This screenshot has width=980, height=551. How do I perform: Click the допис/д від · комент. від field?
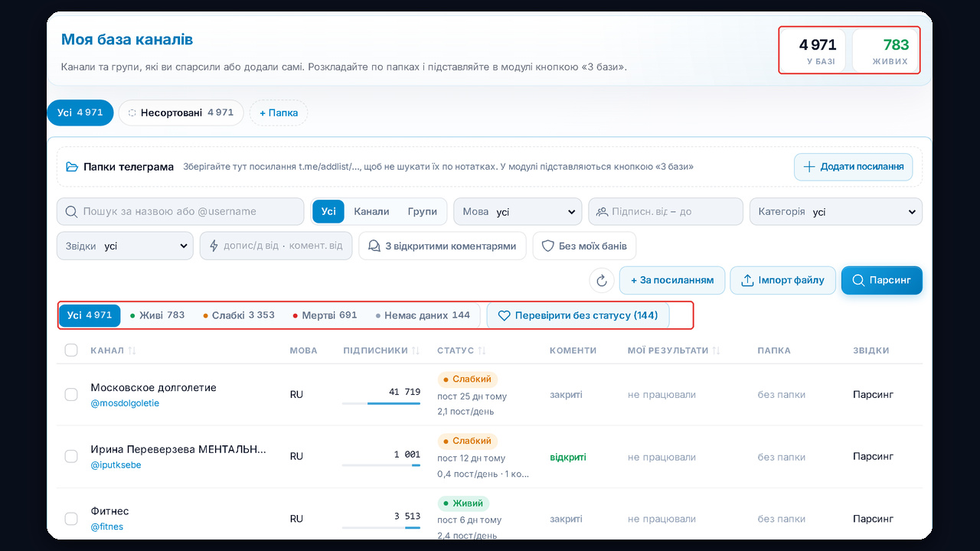(x=276, y=246)
